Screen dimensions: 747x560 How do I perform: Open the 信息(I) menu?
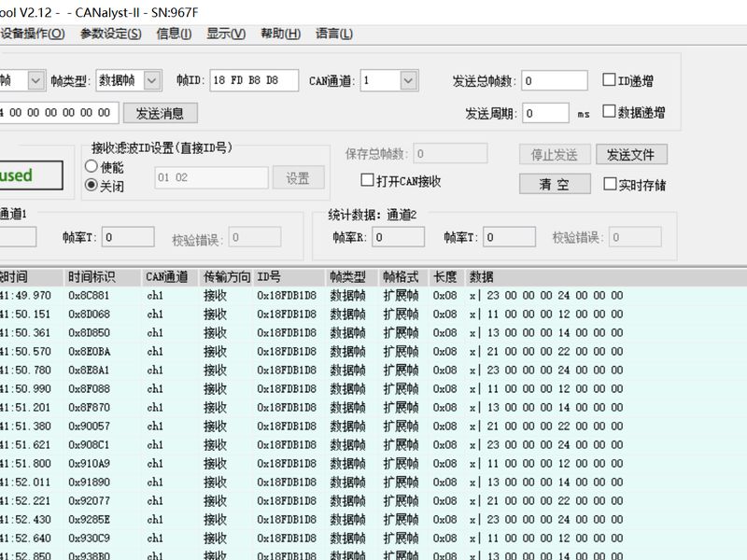pyautogui.click(x=174, y=34)
